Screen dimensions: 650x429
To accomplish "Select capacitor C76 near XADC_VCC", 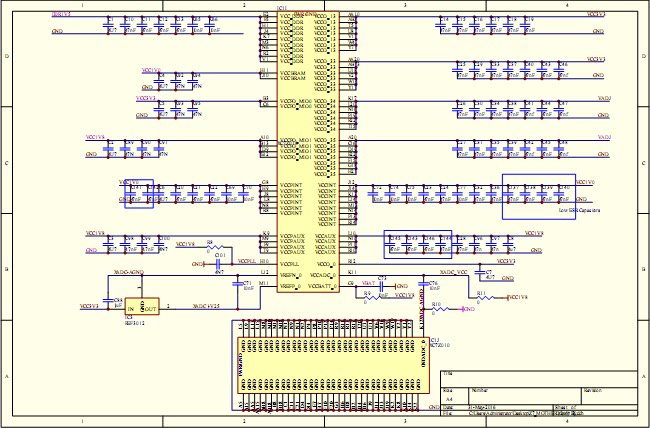I will click(423, 284).
